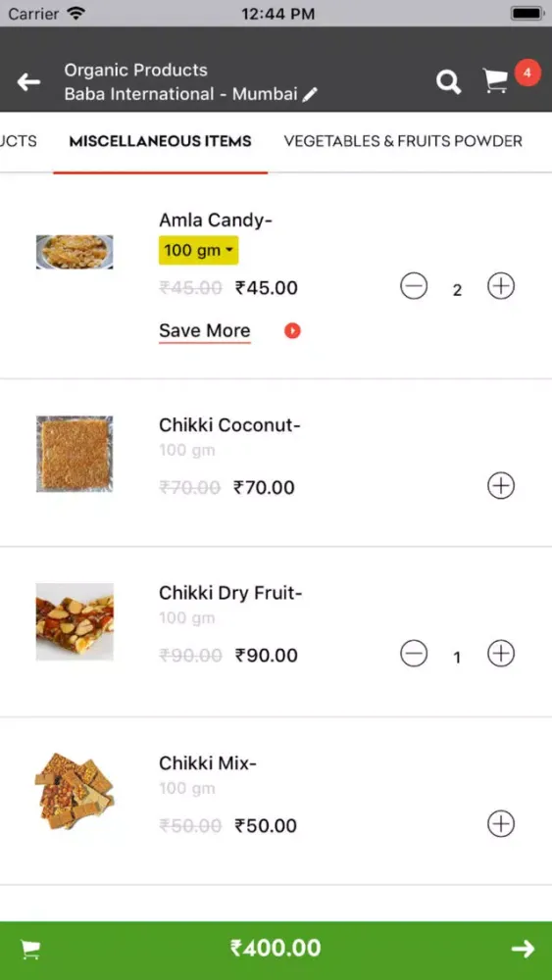
Task: Open search with magnifier icon
Action: pyautogui.click(x=448, y=82)
